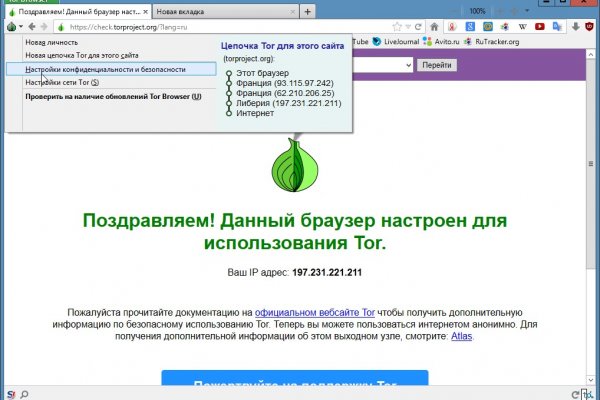
Task: Select 'Новая личность' menu item
Action: (54, 41)
